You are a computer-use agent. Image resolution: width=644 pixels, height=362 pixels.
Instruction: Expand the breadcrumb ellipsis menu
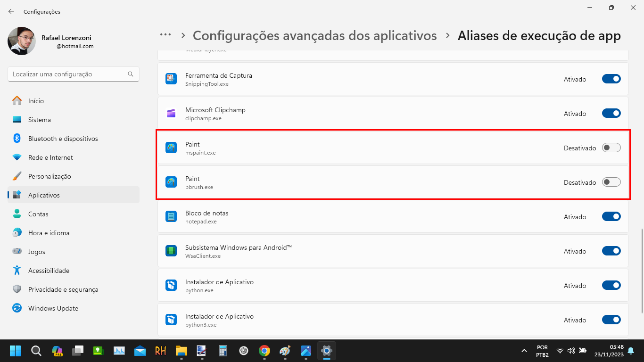(x=165, y=35)
